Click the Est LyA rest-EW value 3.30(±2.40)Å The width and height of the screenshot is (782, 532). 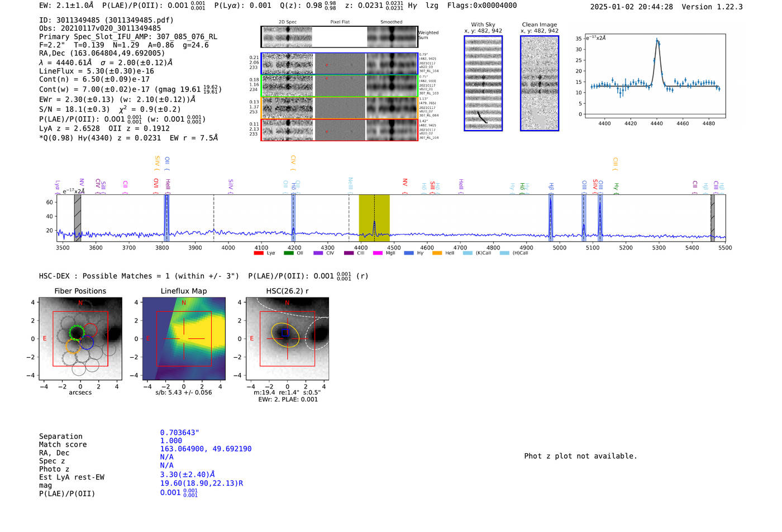[188, 475]
